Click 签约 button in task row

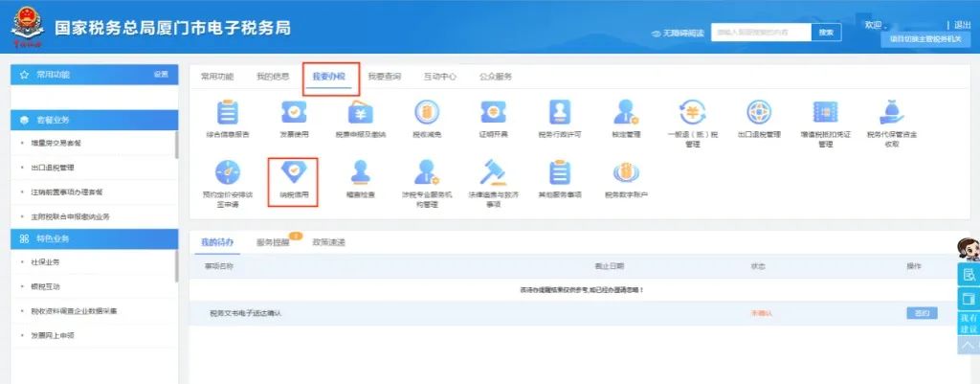921,313
